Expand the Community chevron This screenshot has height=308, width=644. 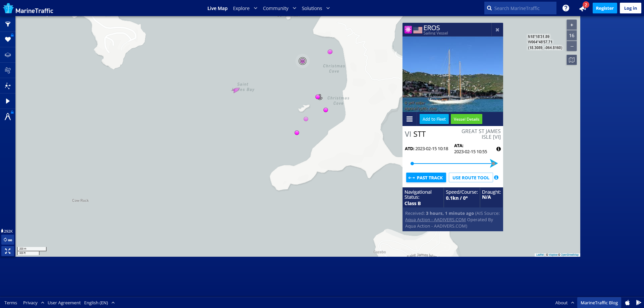(294, 8)
